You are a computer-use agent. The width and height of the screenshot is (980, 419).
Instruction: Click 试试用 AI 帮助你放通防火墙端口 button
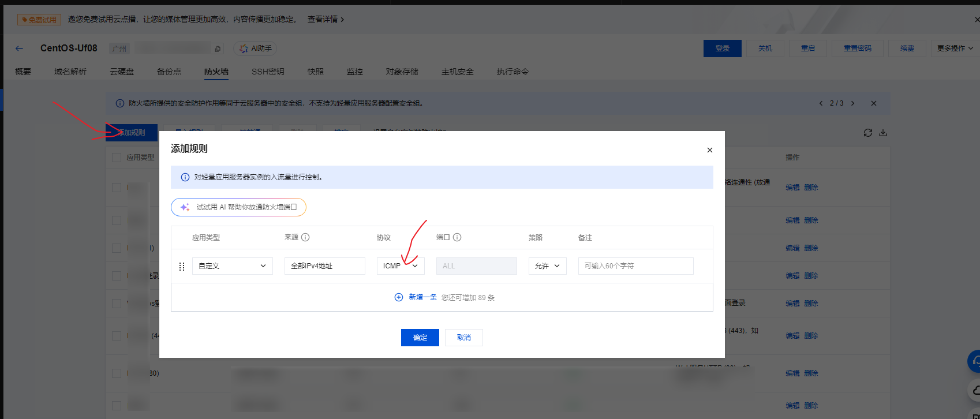tap(238, 207)
